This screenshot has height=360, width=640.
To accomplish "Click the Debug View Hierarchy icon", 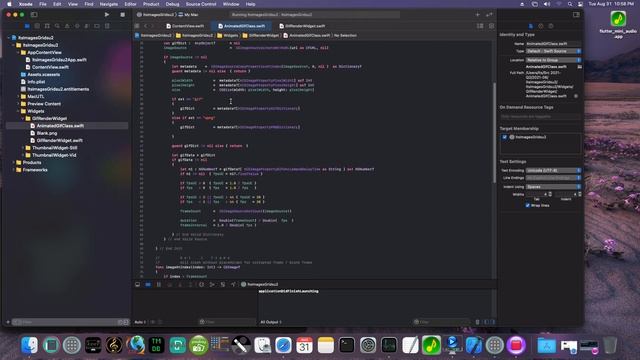I will click(201, 284).
